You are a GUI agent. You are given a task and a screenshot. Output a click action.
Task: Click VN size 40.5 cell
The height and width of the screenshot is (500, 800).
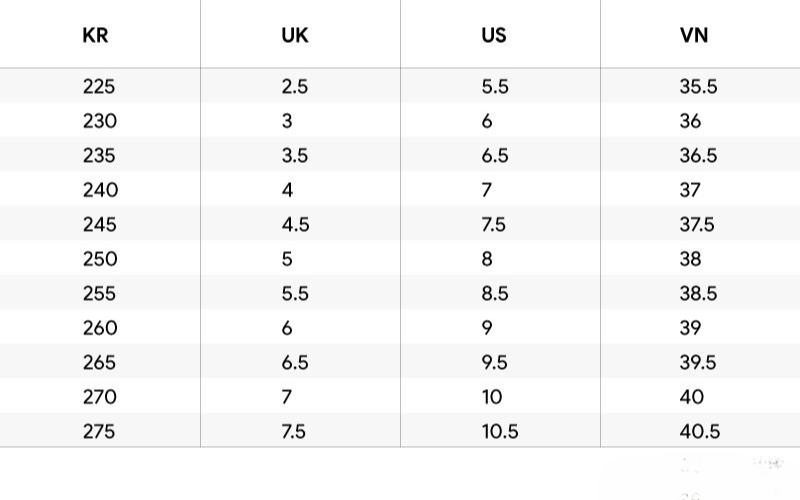[699, 431]
